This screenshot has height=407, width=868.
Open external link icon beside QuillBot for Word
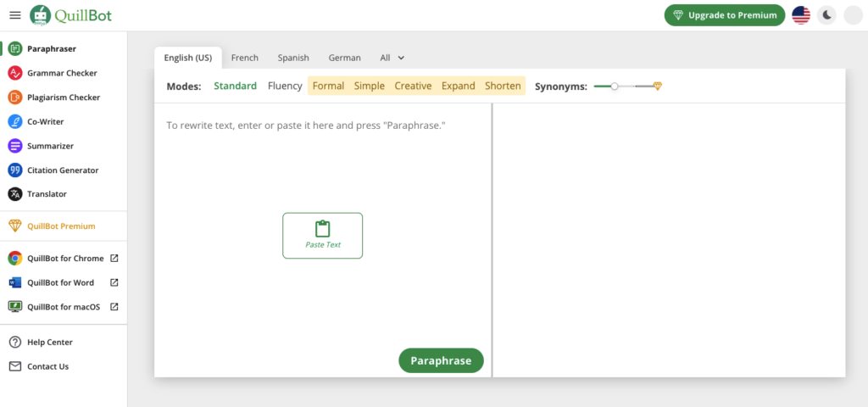coord(114,282)
